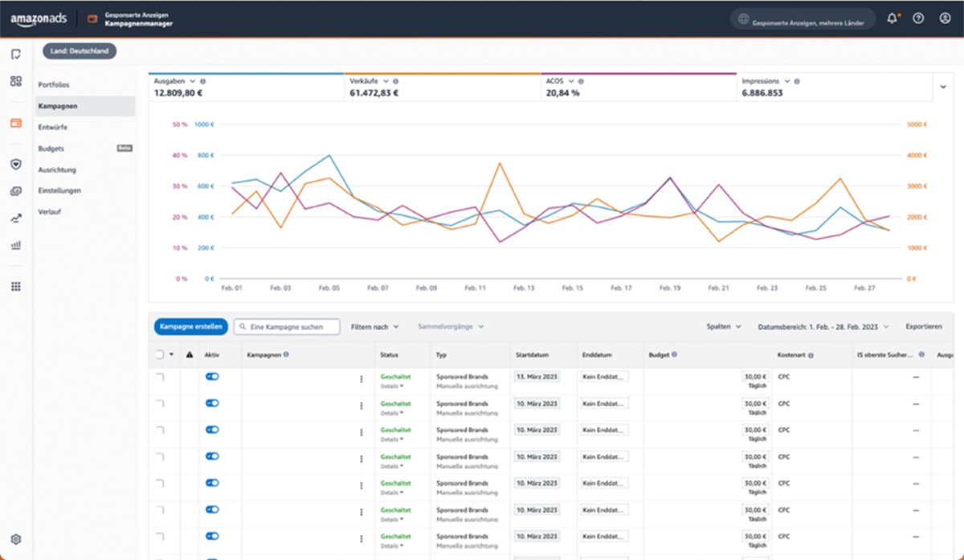Select Kampagnen in the side menu
Image resolution: width=964 pixels, height=560 pixels.
pos(85,106)
